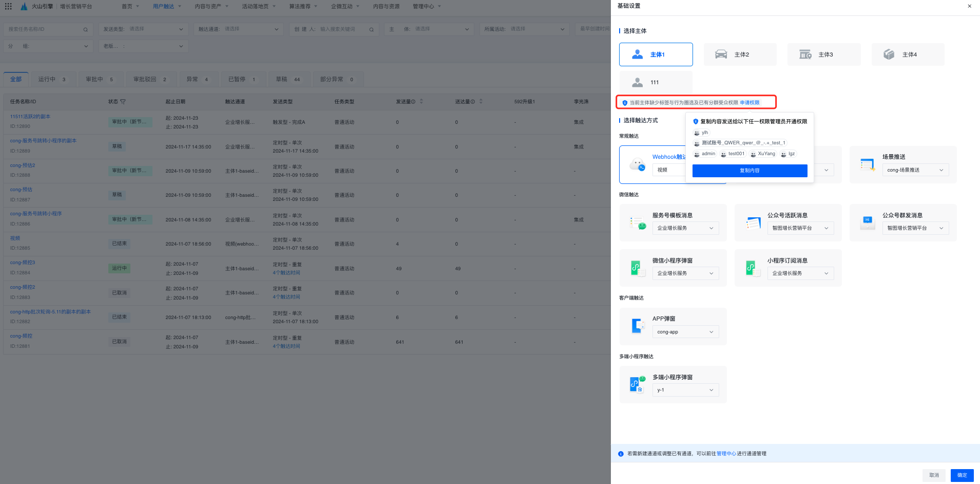Open the 管理中心 top menu
Image resolution: width=980 pixels, height=484 pixels.
[x=427, y=7]
